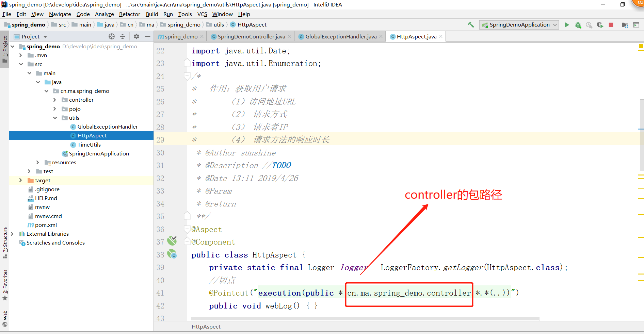The height and width of the screenshot is (334, 644).
Task: Fold the comment block at line 24
Action: (x=187, y=76)
